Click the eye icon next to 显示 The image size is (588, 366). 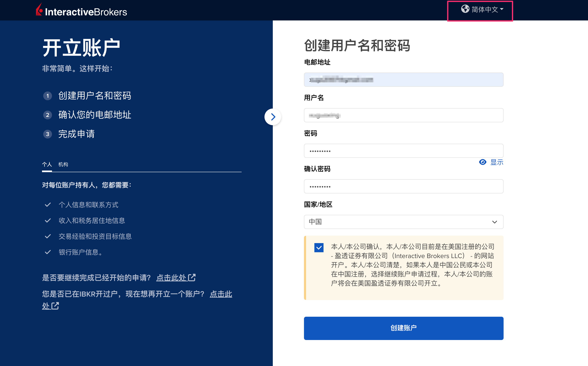(483, 162)
